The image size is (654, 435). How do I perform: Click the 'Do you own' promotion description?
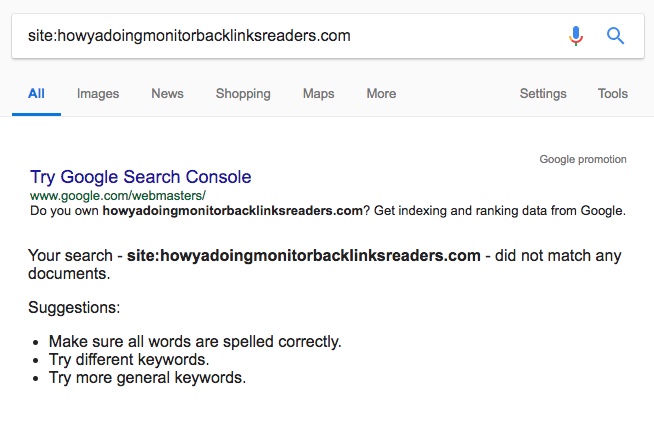click(328, 211)
